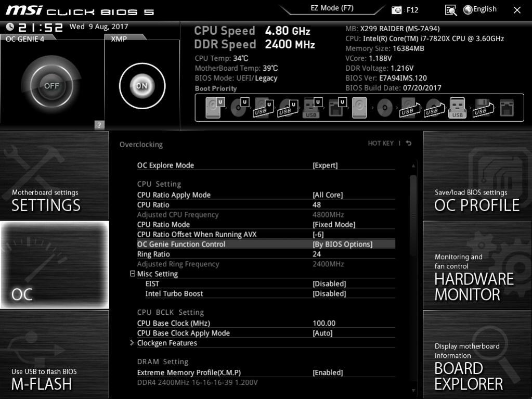The image size is (532, 399).
Task: Choose the highlighted legacy USB key boot icon
Action: click(x=457, y=108)
